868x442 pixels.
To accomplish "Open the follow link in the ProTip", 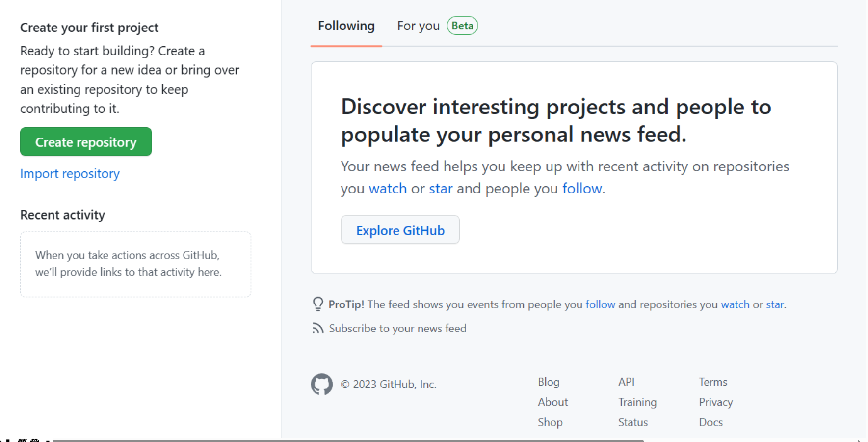I will click(x=600, y=304).
